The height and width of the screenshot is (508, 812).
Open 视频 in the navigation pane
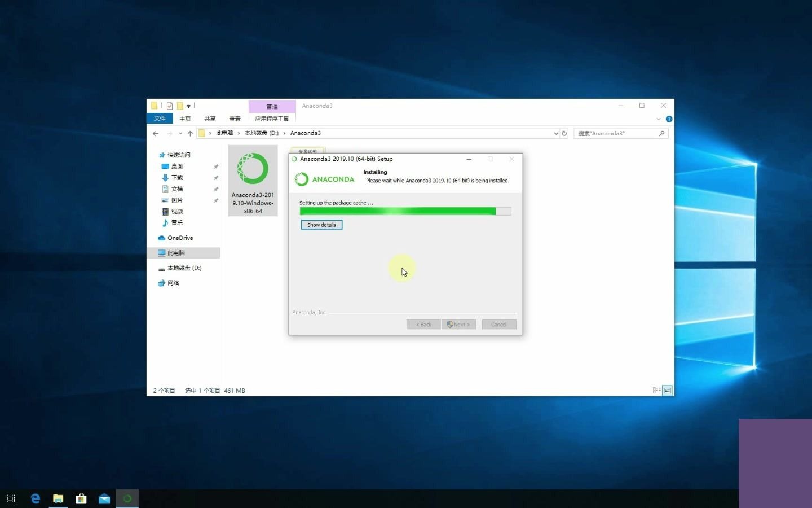click(177, 212)
